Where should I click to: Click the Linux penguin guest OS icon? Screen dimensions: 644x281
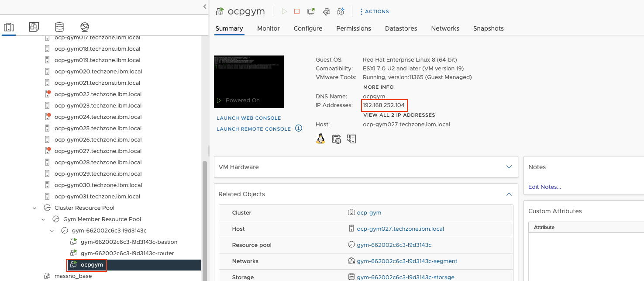click(321, 139)
